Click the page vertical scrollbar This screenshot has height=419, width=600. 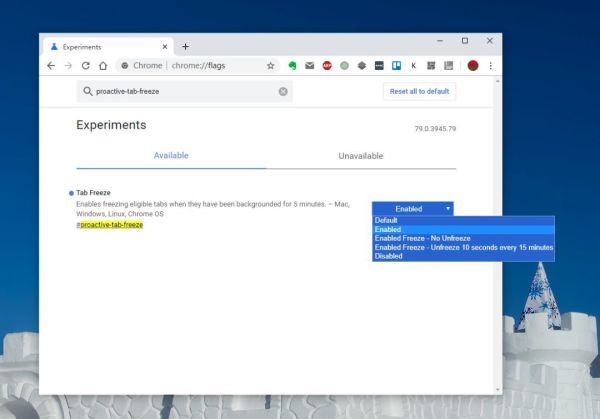click(497, 235)
